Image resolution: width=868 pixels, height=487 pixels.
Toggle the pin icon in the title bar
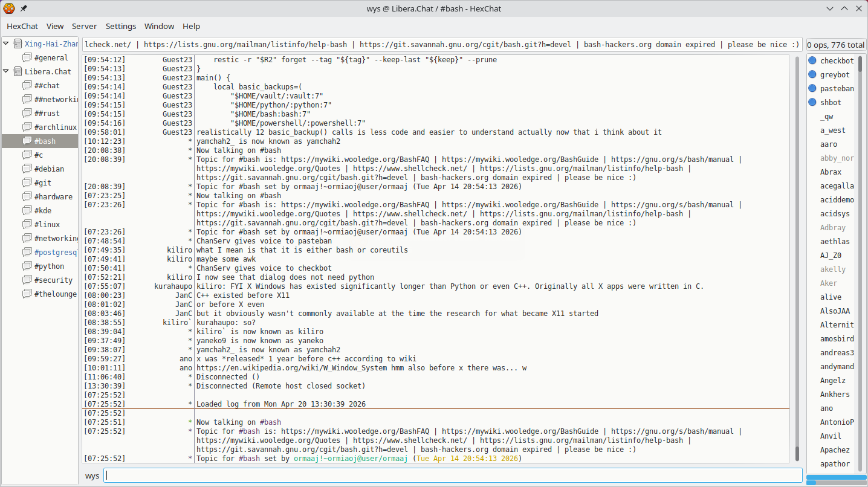[x=24, y=8]
